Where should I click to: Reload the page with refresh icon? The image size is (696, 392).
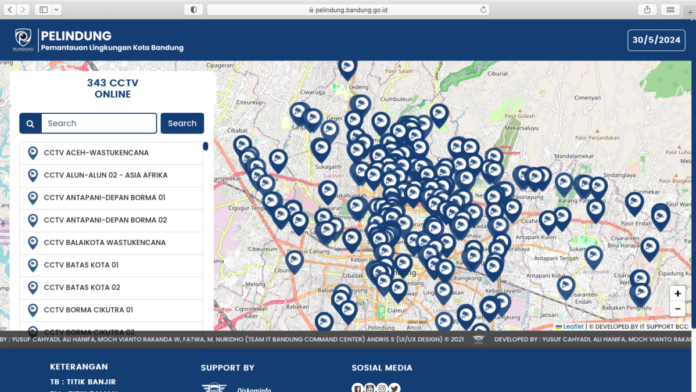pyautogui.click(x=483, y=9)
